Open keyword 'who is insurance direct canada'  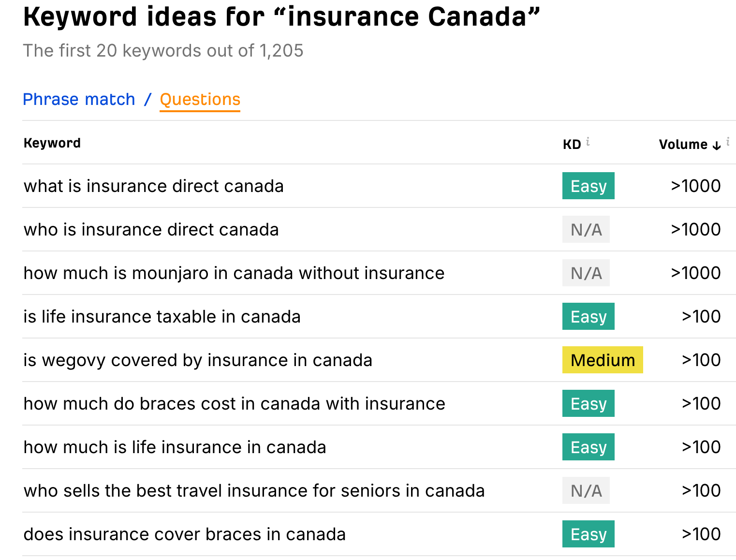[151, 230]
